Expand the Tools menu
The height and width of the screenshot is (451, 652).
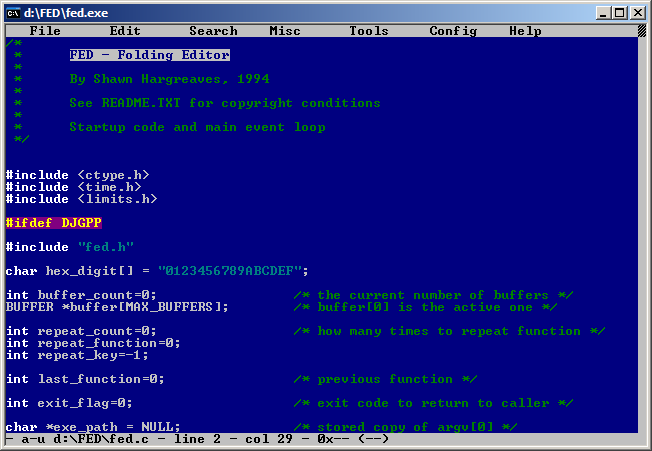tap(369, 31)
